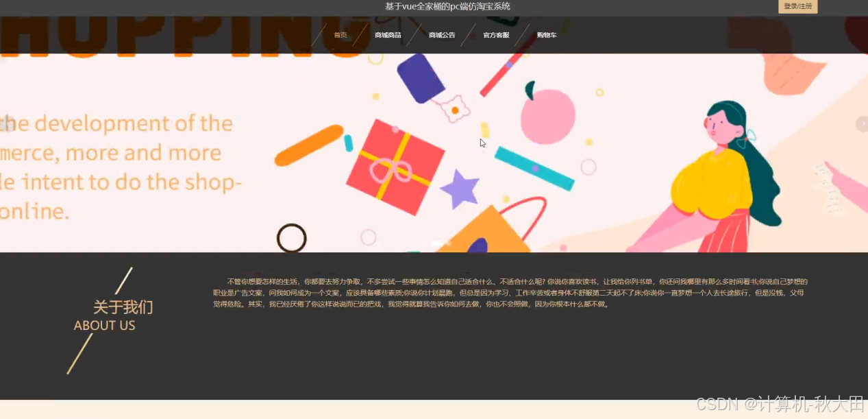Click the site title 基于vue全家桶的pc端仿淘宝系统

point(447,7)
